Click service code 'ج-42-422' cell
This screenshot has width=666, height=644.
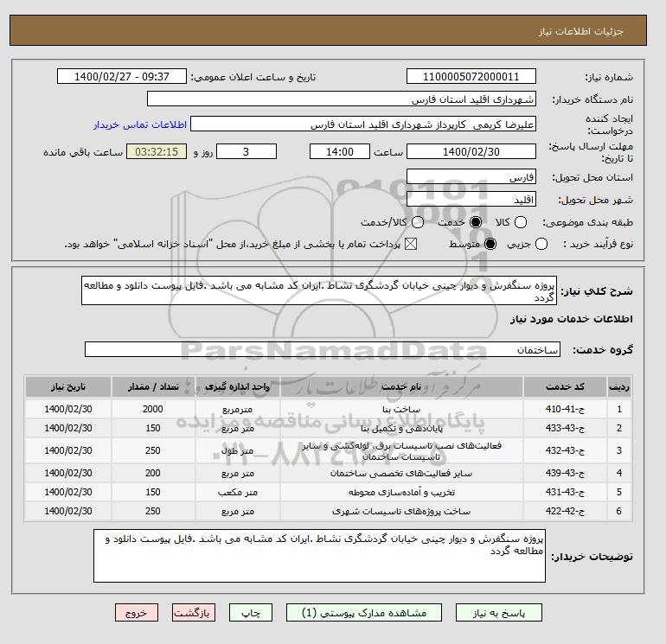pos(565,511)
